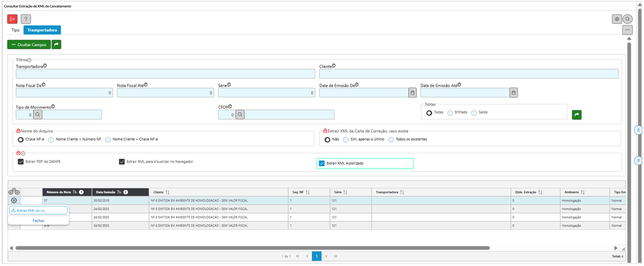Click the Ocultar Campos button
The width and height of the screenshot is (644, 266).
[x=29, y=45]
